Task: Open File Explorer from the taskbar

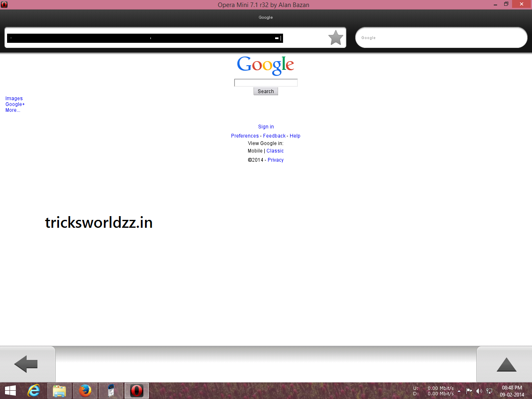Action: click(x=59, y=391)
